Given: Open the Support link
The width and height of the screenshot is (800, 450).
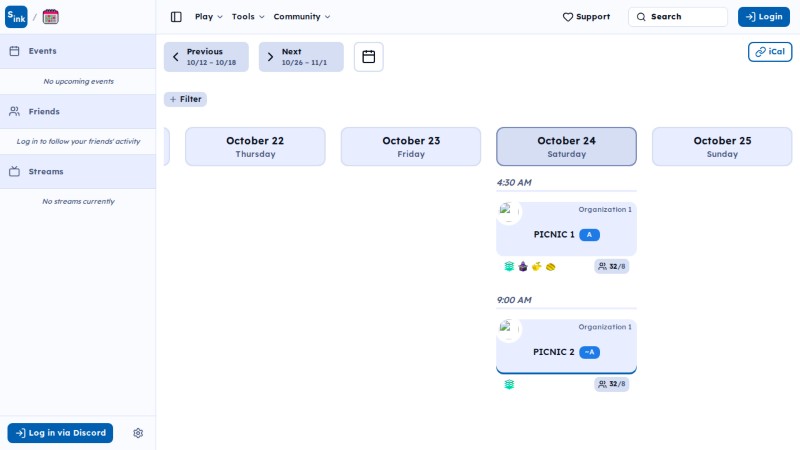Looking at the screenshot, I should click(586, 17).
